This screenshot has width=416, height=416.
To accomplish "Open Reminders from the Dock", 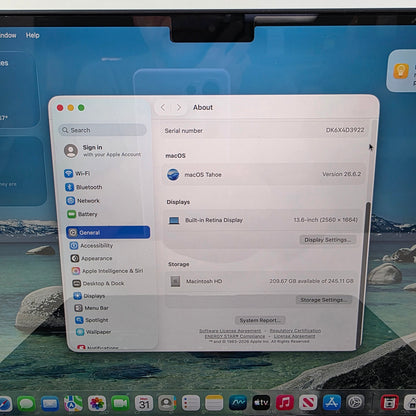I will tap(191, 403).
